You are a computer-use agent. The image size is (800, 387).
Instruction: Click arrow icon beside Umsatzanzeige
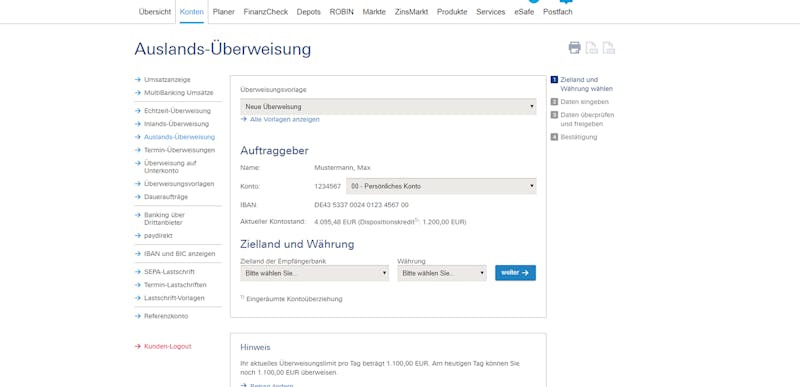tap(137, 80)
